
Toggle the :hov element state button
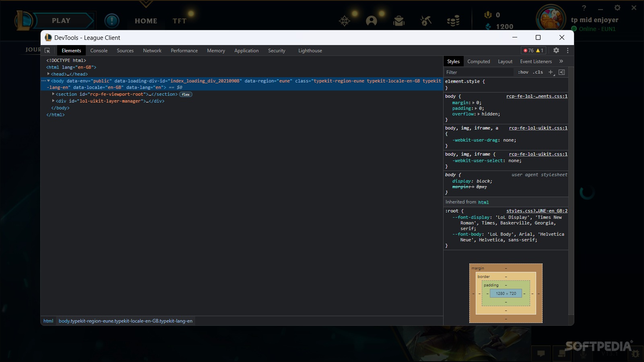click(523, 72)
